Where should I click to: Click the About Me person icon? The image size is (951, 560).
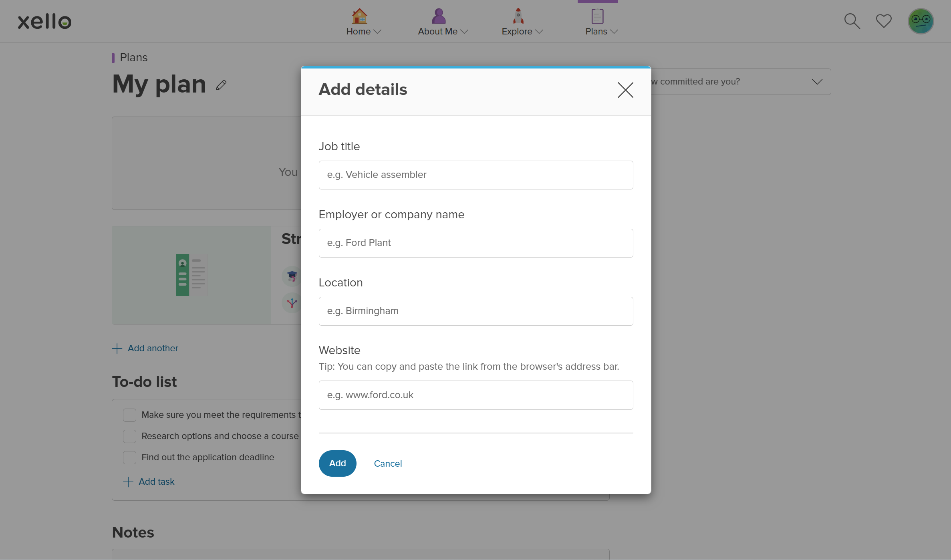[437, 16]
